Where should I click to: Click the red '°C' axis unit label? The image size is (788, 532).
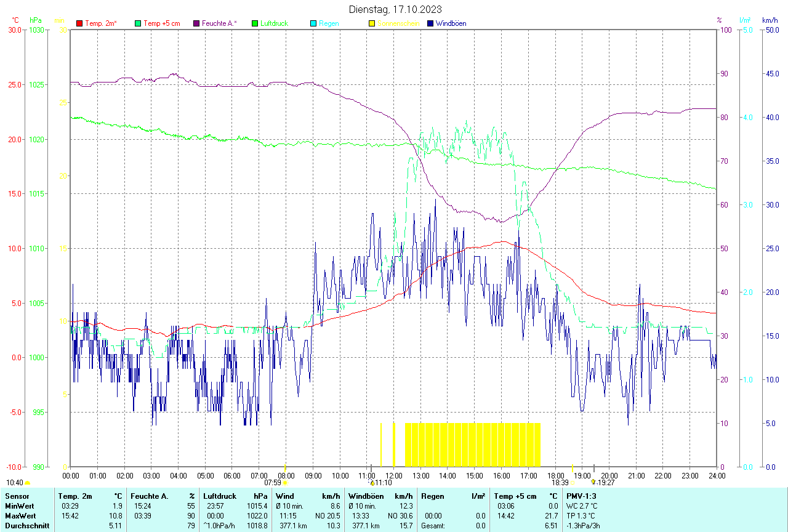[15, 20]
